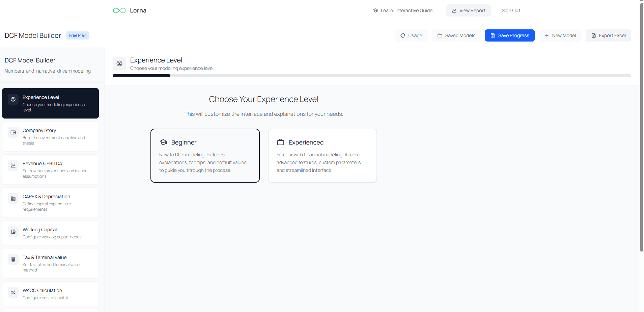Click the chart icon in View Report
This screenshot has height=312, width=644.
454,10
